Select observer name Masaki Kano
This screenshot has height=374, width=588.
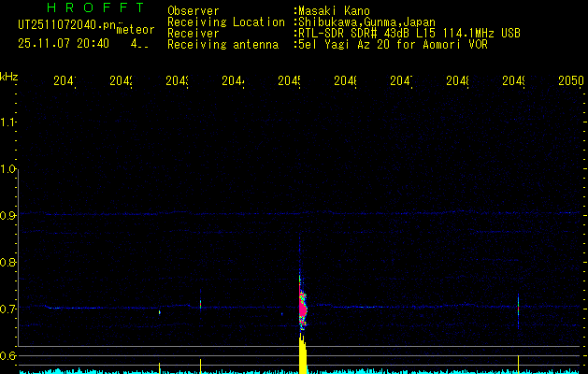point(334,11)
